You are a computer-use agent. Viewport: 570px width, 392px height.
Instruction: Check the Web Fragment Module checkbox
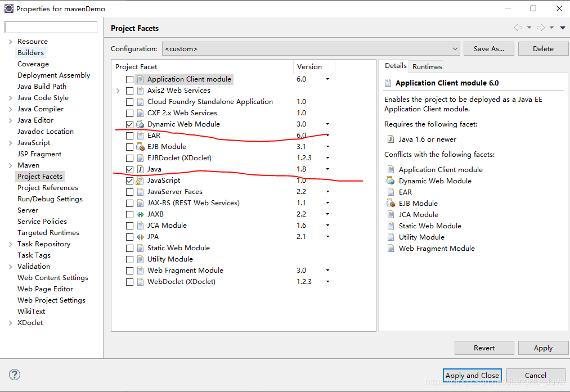point(129,271)
